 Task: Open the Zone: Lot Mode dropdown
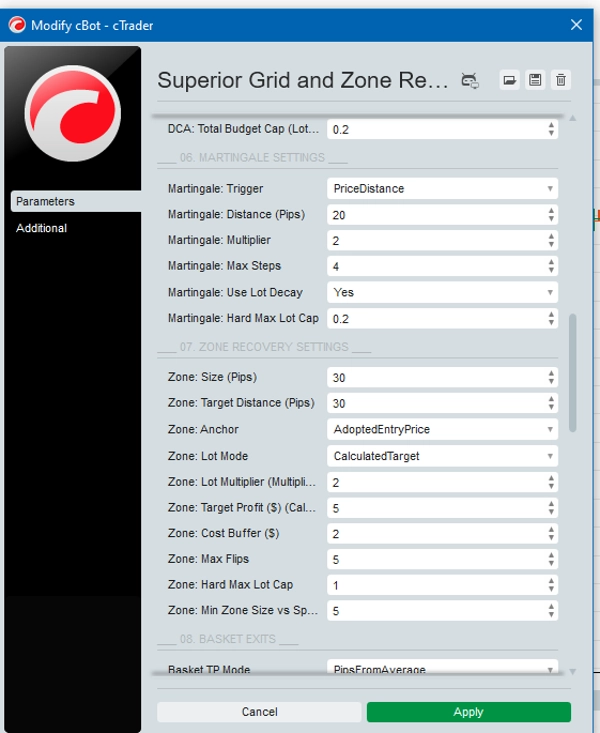[442, 456]
